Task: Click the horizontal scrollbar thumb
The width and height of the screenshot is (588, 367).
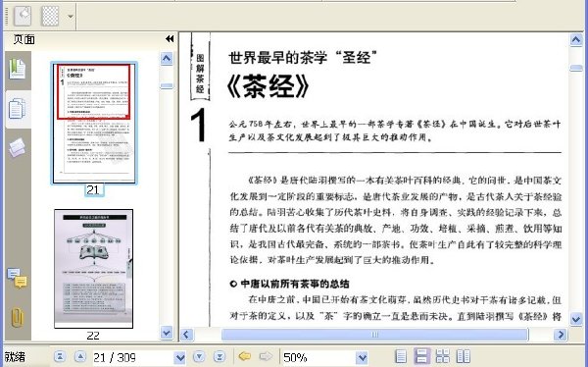Action: coord(374,335)
